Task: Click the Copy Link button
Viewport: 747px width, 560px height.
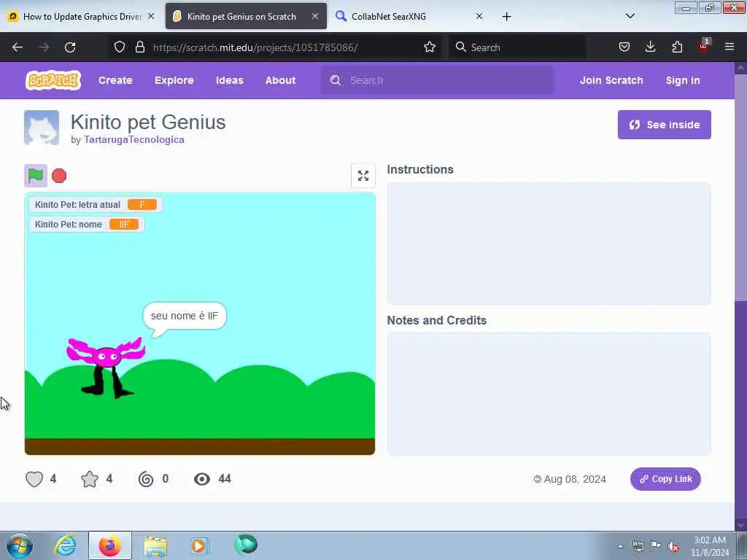Action: click(665, 479)
